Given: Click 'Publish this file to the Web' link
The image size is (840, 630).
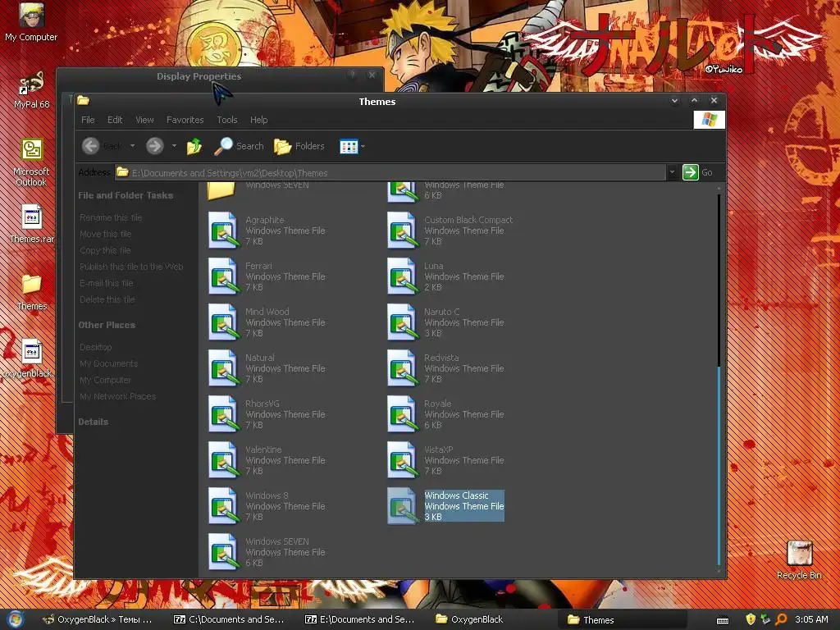Looking at the screenshot, I should click(131, 267).
